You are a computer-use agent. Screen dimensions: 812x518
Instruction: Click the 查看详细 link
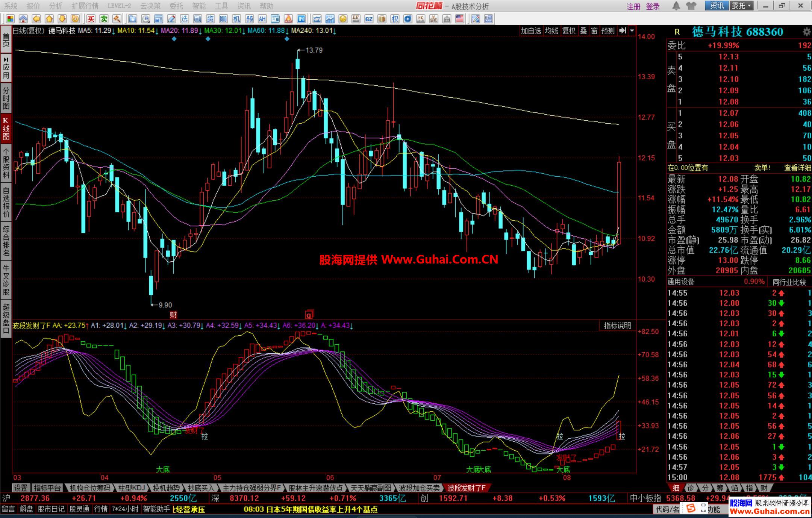click(797, 168)
